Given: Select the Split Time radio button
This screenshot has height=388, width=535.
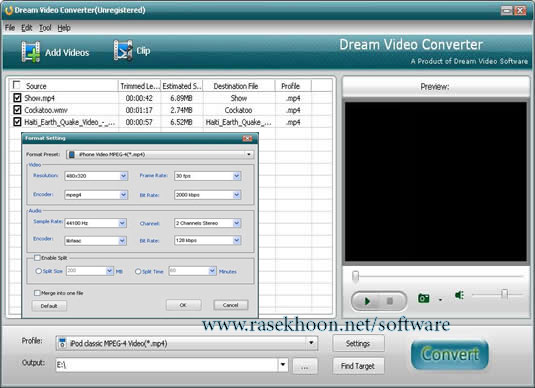Looking at the screenshot, I should (x=138, y=272).
